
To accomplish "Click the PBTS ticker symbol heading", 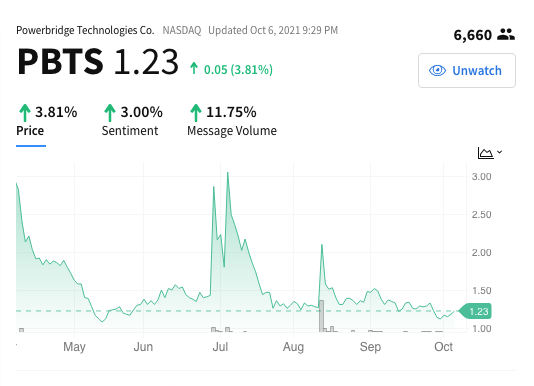I will coord(60,62).
